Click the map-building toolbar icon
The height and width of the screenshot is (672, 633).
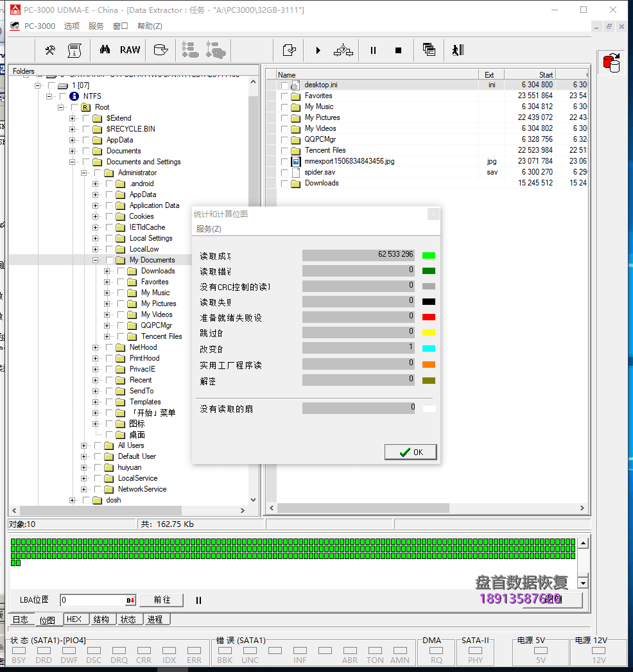coord(343,50)
